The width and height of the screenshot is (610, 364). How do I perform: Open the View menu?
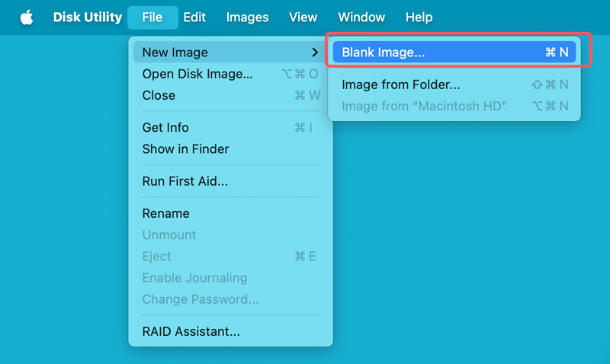click(x=303, y=18)
